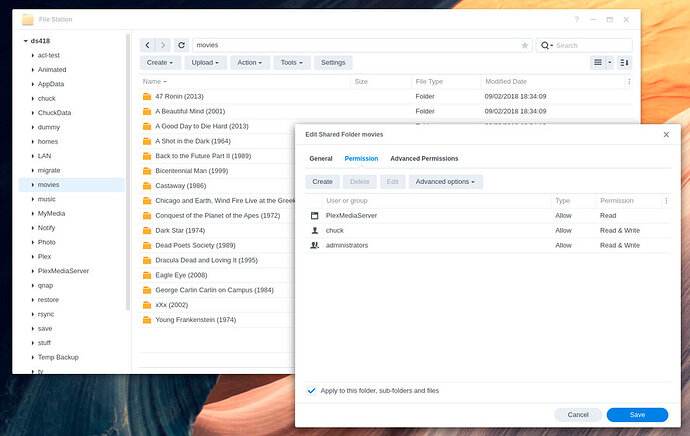Select Castaway (1986) folder row
The image size is (690, 436).
217,186
